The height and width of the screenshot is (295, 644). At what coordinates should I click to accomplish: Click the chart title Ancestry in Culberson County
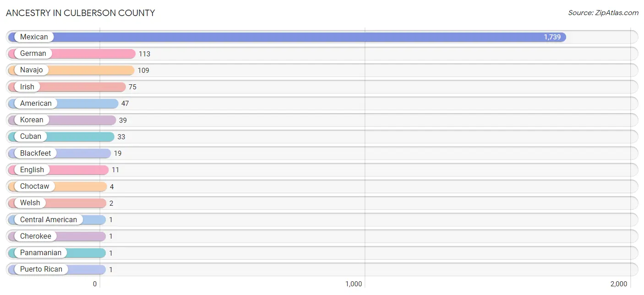[81, 13]
